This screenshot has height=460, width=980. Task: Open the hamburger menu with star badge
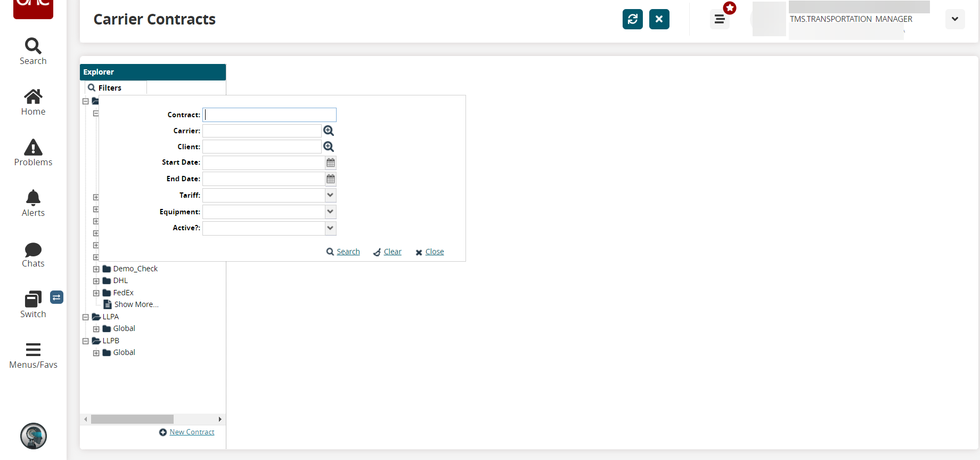[720, 19]
